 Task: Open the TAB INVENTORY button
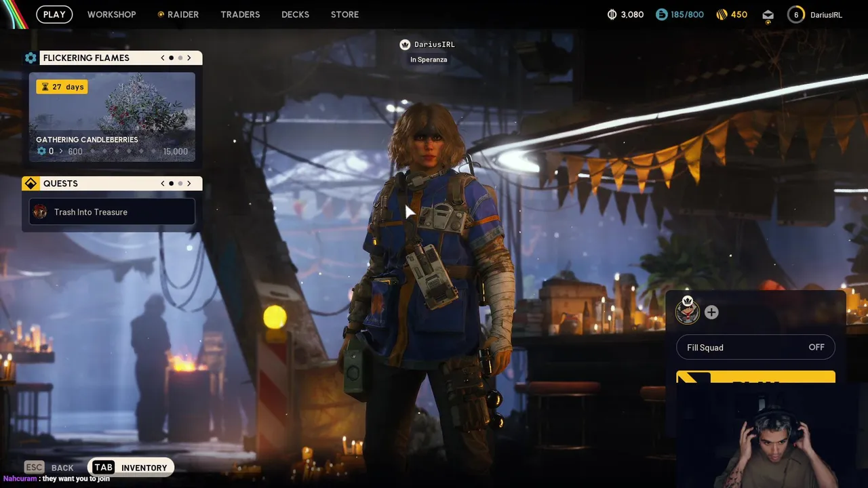131,468
